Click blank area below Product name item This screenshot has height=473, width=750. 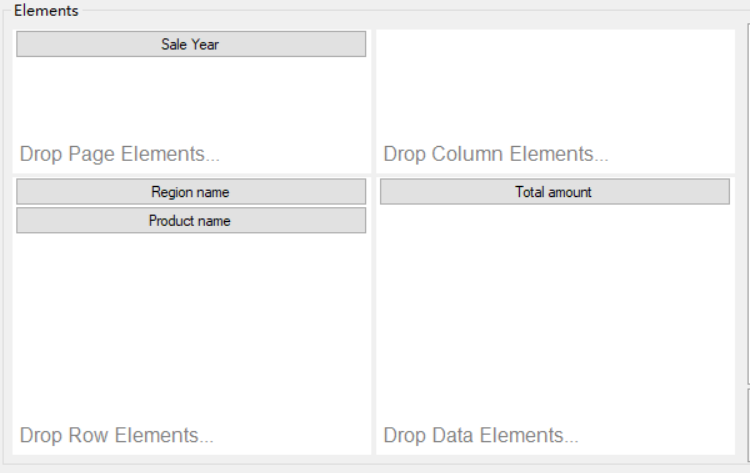(191, 325)
